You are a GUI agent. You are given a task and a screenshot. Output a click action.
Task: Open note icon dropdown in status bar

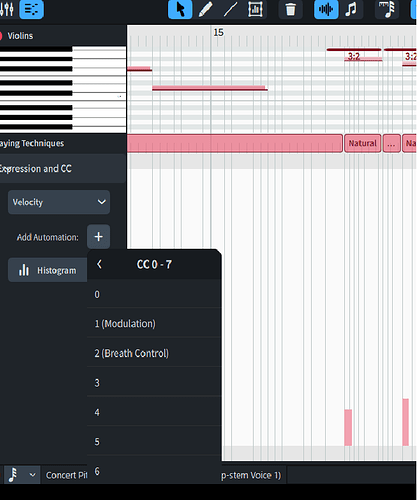(x=21, y=475)
